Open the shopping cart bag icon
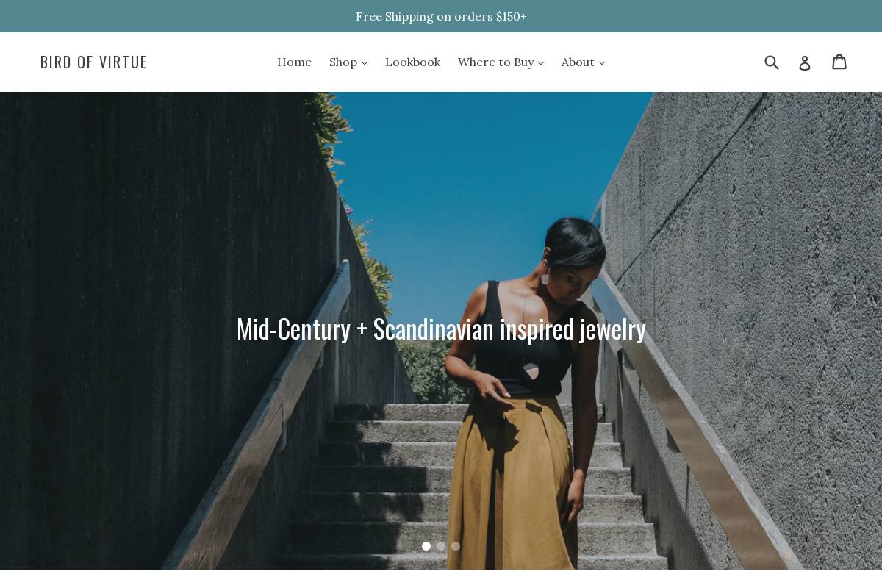Viewport: 882px width, 588px height. [x=839, y=62]
